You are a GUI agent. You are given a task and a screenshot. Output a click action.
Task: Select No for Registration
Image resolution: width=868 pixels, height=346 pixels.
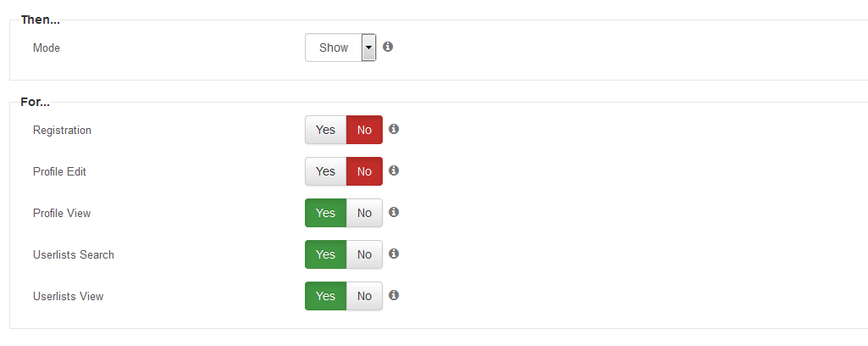[x=364, y=130]
